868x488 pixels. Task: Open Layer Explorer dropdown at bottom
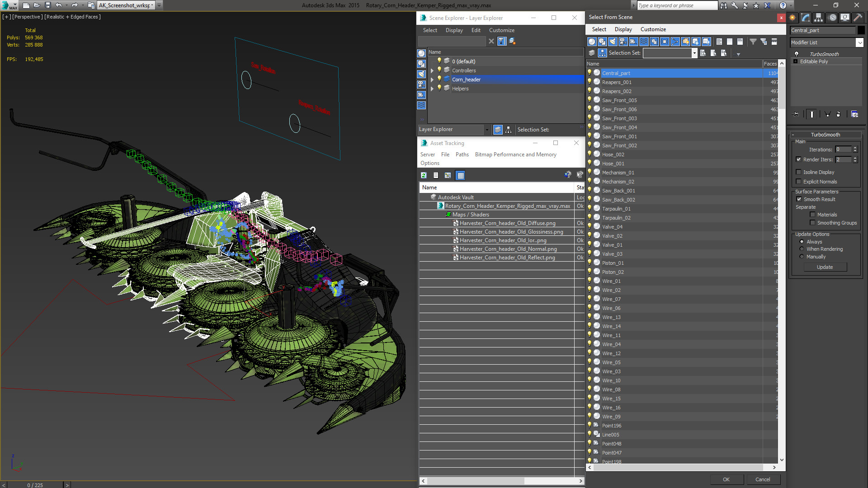487,130
